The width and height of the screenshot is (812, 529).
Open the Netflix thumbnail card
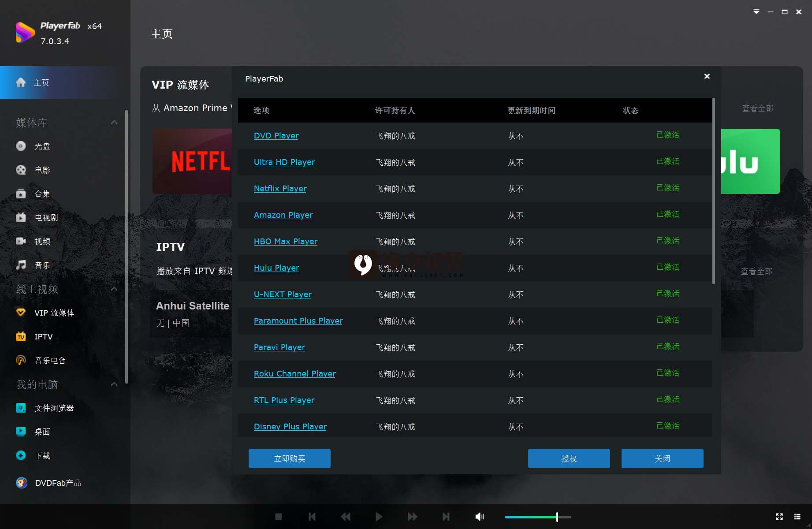(192, 161)
